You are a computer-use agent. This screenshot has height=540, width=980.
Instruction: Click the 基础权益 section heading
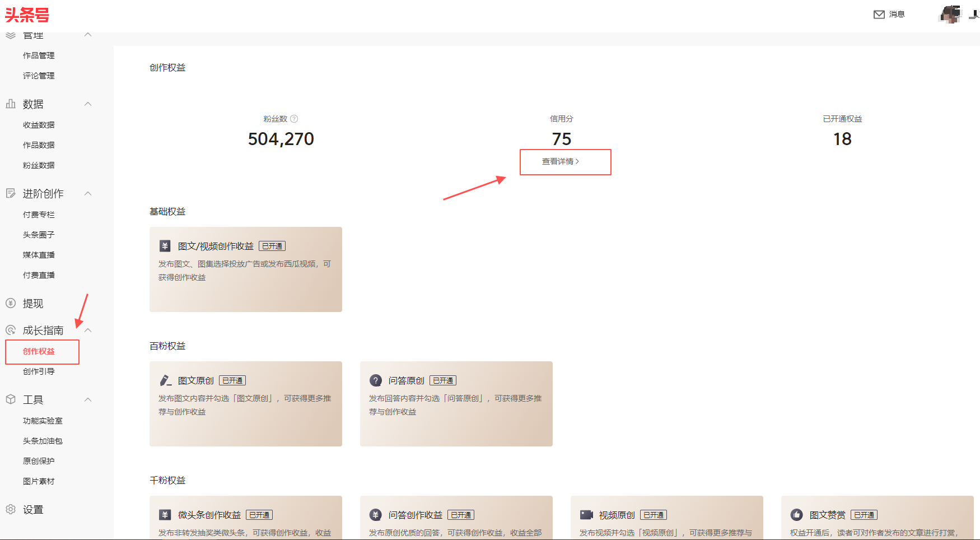click(167, 211)
